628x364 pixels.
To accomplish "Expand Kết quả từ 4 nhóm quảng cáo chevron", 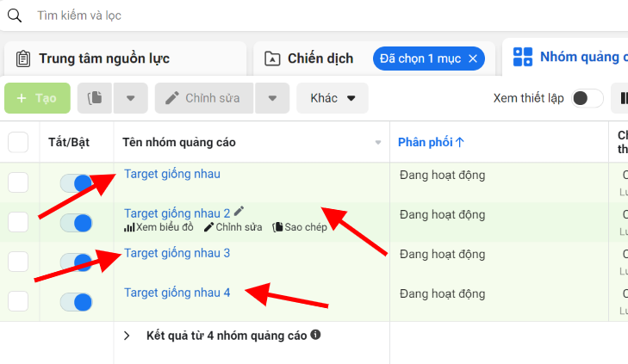I will [x=127, y=336].
